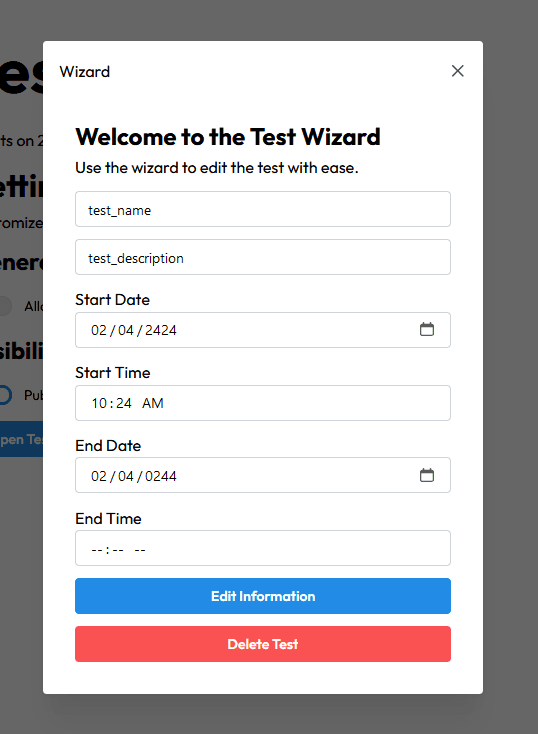Click the test_name input field
538x734 pixels.
click(x=263, y=209)
